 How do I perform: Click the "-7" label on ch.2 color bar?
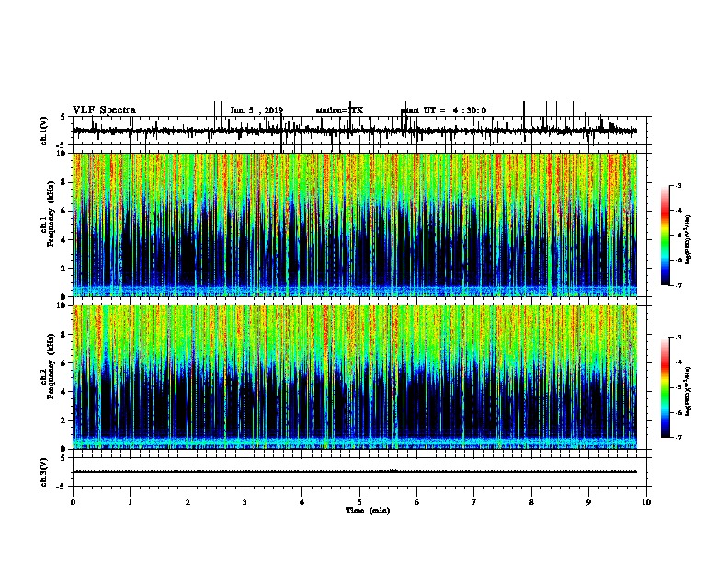click(678, 438)
